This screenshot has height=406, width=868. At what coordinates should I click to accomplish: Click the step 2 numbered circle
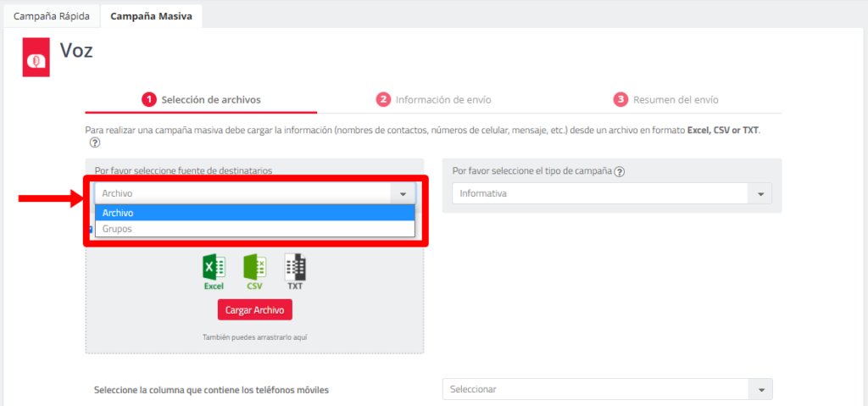coord(383,99)
